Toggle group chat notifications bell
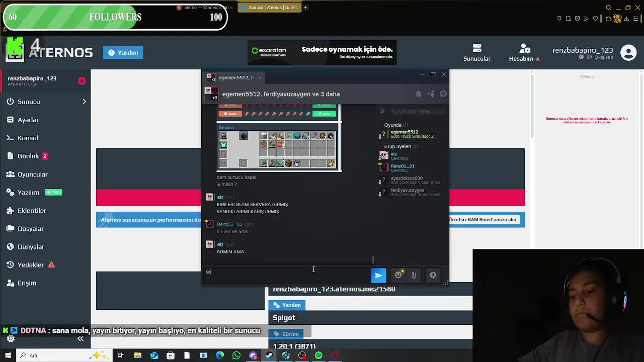This screenshot has width=644, height=362. click(x=418, y=94)
